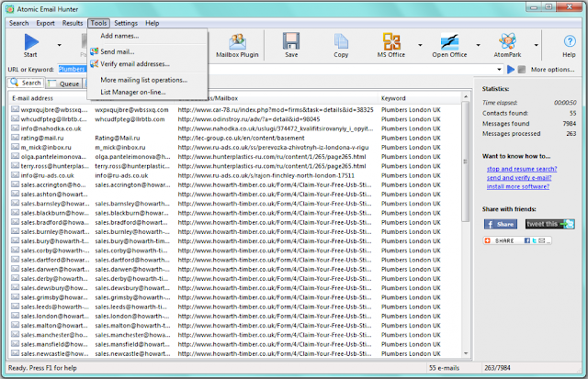Click the lec-group.co.uk URL cell
The height and width of the screenshot is (379, 588).
click(242, 138)
